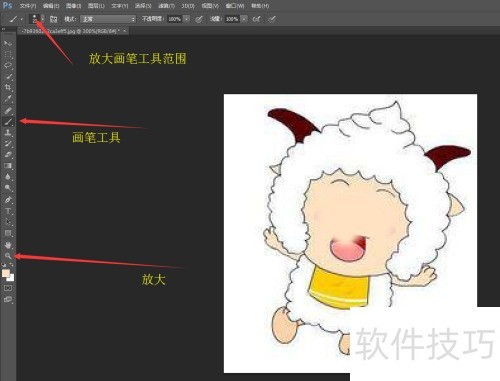The height and width of the screenshot is (381, 500).
Task: Open the 3D(D) menu
Action: [188, 6]
